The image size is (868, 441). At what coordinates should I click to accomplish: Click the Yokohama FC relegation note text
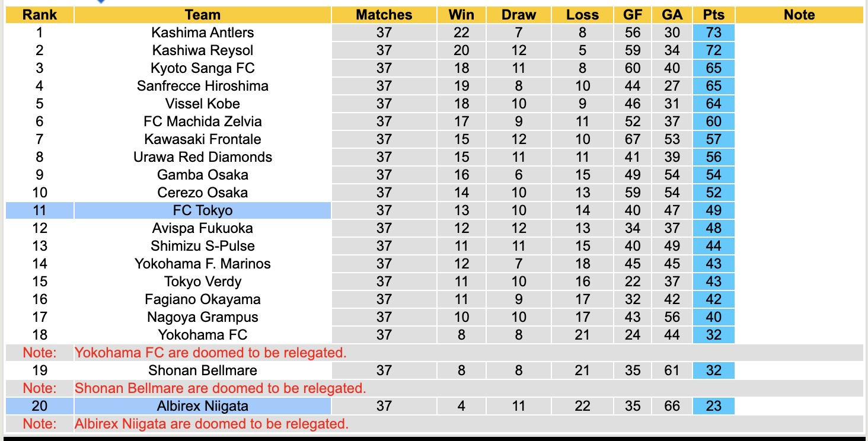point(210,353)
